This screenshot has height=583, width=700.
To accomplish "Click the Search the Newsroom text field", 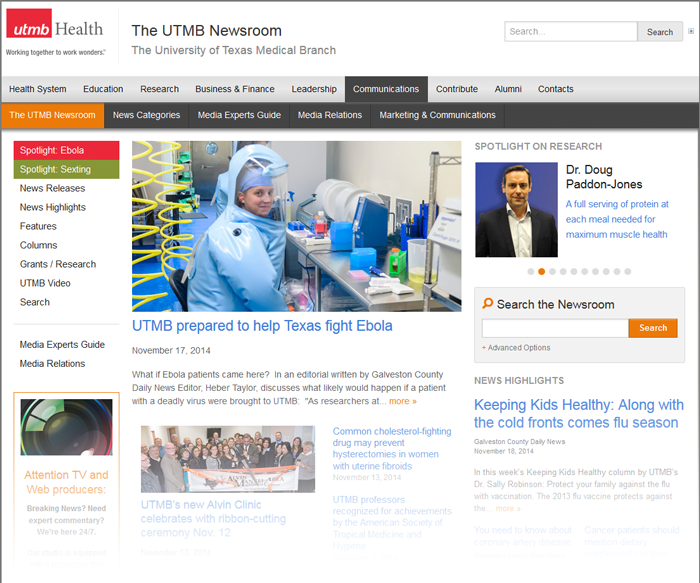I will pos(554,328).
